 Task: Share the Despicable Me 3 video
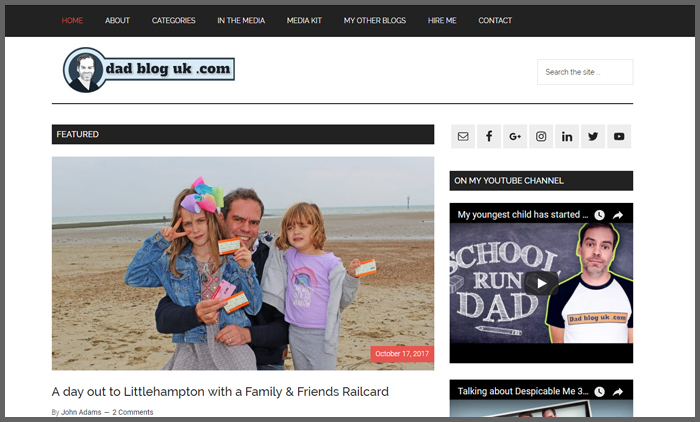pos(618,392)
